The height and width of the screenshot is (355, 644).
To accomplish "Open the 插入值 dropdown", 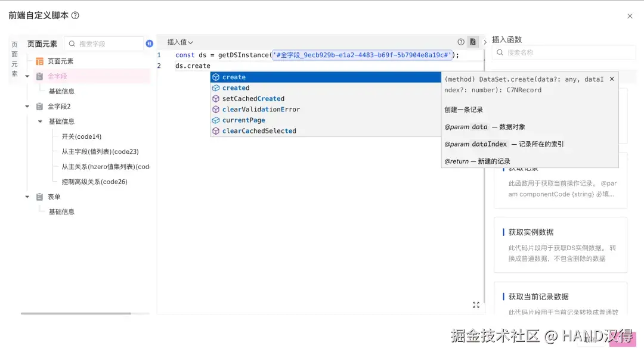I will (180, 42).
